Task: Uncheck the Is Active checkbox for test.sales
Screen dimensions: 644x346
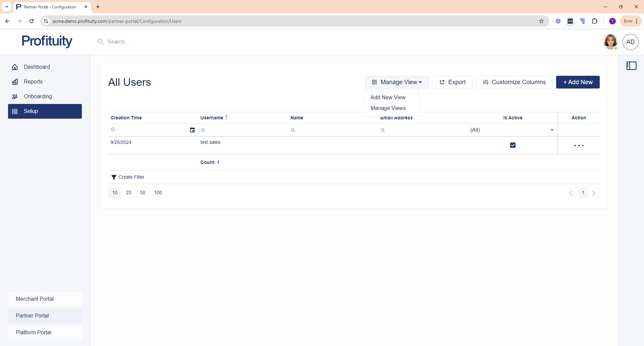Action: (x=513, y=145)
